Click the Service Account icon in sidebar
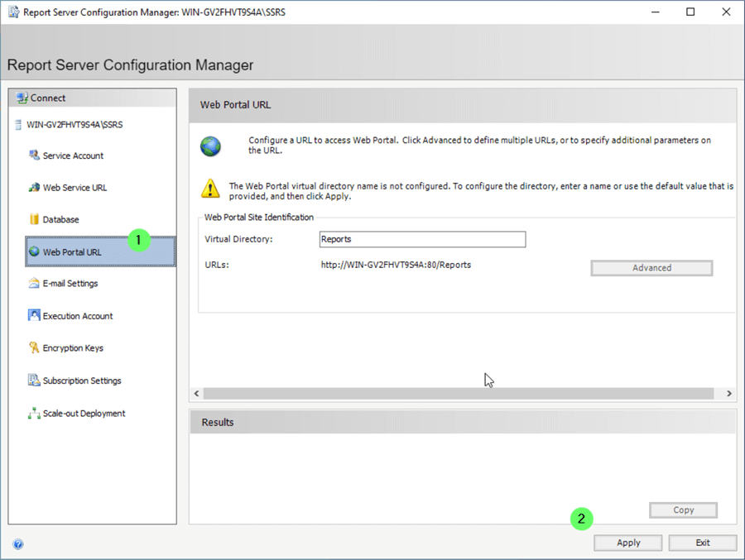The image size is (745, 560). tap(34, 156)
